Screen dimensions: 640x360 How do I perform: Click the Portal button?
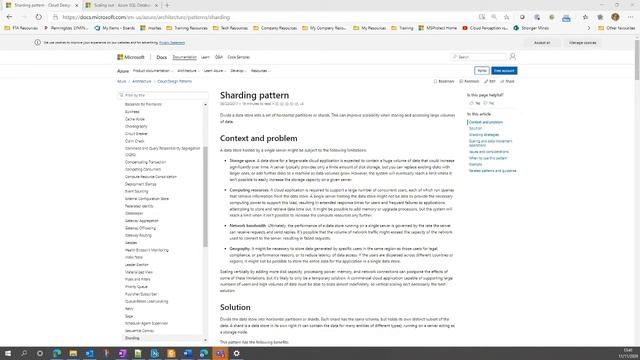[x=482, y=71]
